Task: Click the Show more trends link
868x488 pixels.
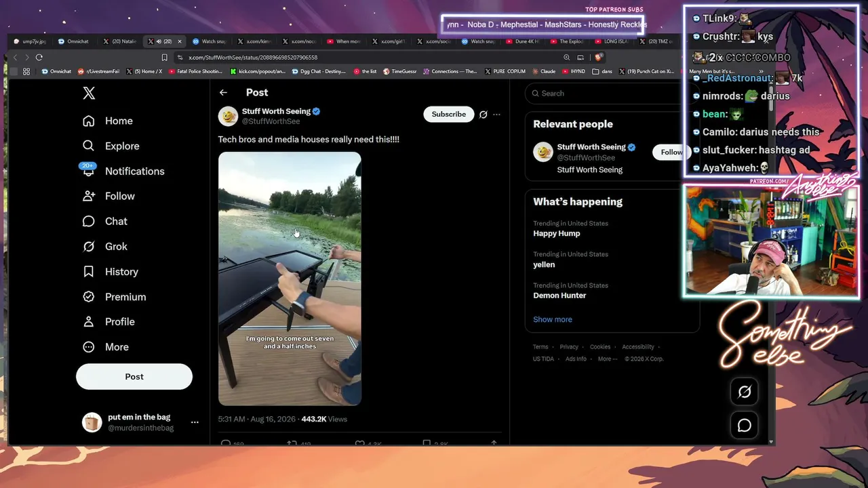Action: click(552, 319)
